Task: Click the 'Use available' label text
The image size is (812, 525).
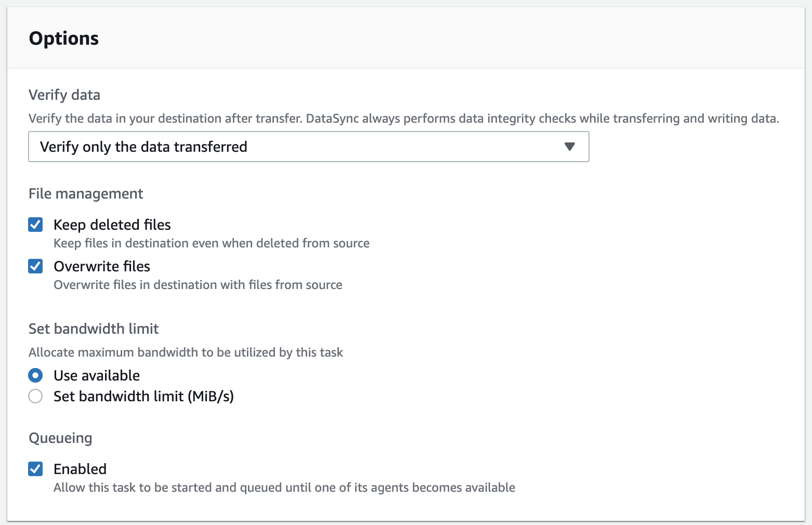Action: pos(97,375)
